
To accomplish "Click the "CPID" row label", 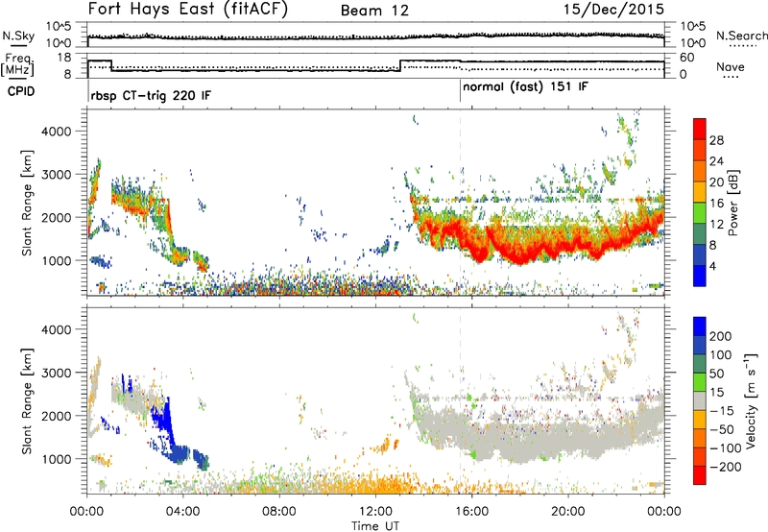I will [x=21, y=91].
